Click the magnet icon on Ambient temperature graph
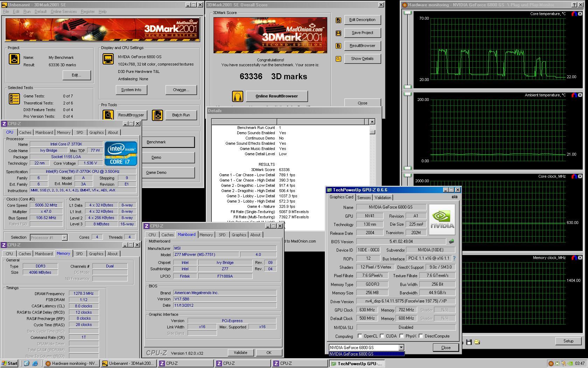 click(x=574, y=95)
